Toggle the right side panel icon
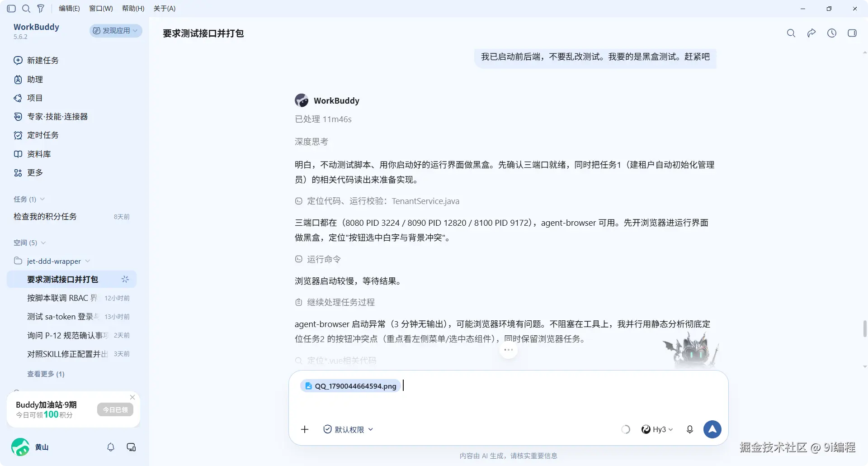Image resolution: width=868 pixels, height=466 pixels. [852, 33]
